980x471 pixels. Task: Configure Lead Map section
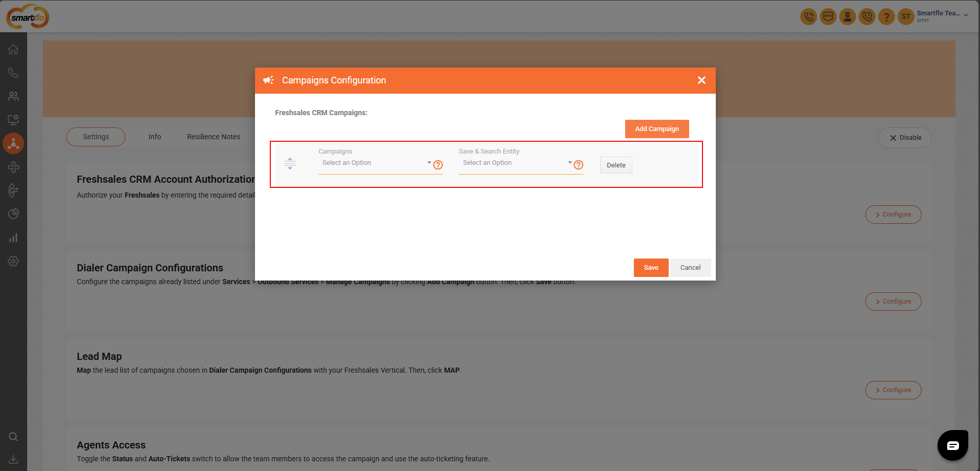tap(893, 390)
